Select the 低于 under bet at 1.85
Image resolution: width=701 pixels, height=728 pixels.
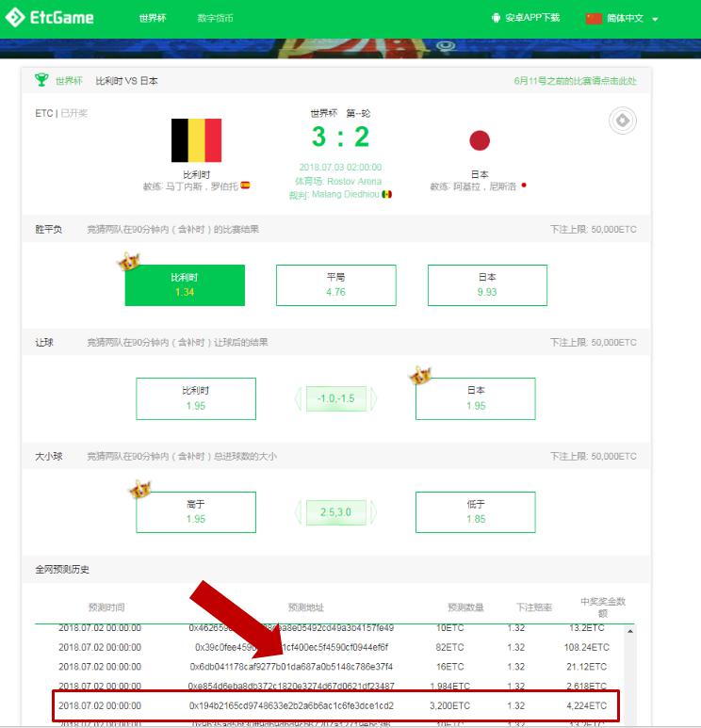(475, 511)
